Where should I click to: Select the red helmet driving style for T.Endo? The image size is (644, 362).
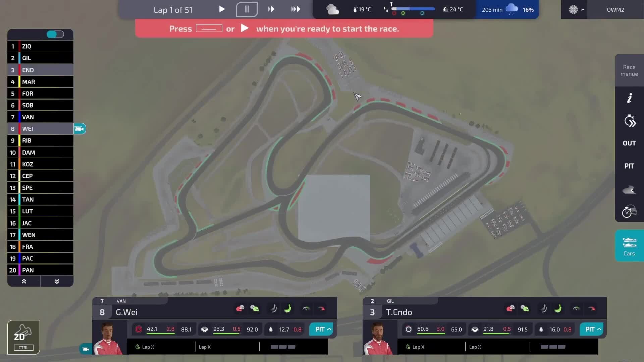pos(511,308)
